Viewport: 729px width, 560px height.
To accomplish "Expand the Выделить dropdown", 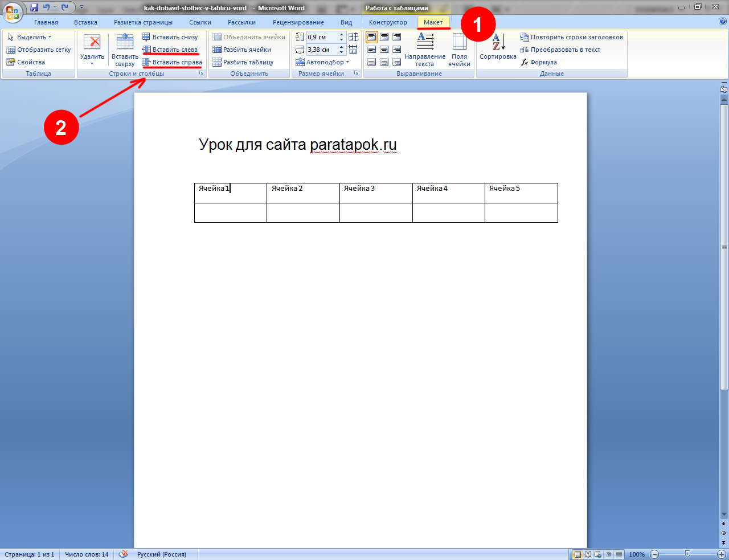I will click(29, 37).
